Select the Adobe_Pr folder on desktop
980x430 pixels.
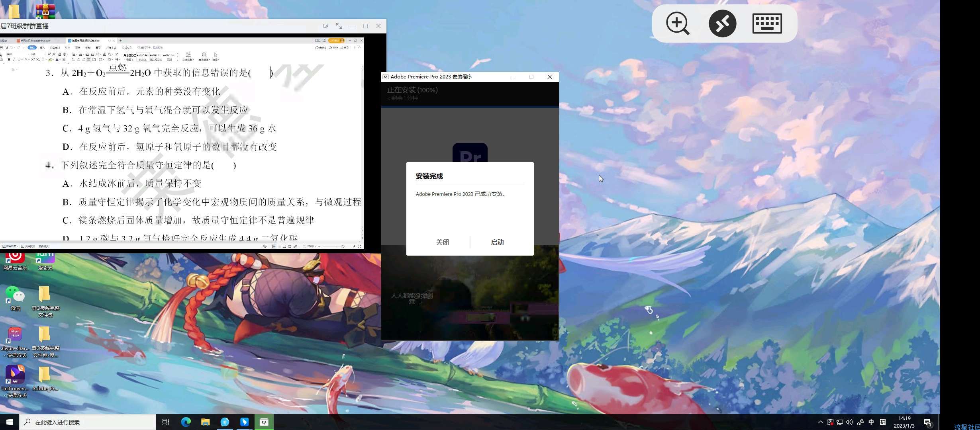coord(45,378)
